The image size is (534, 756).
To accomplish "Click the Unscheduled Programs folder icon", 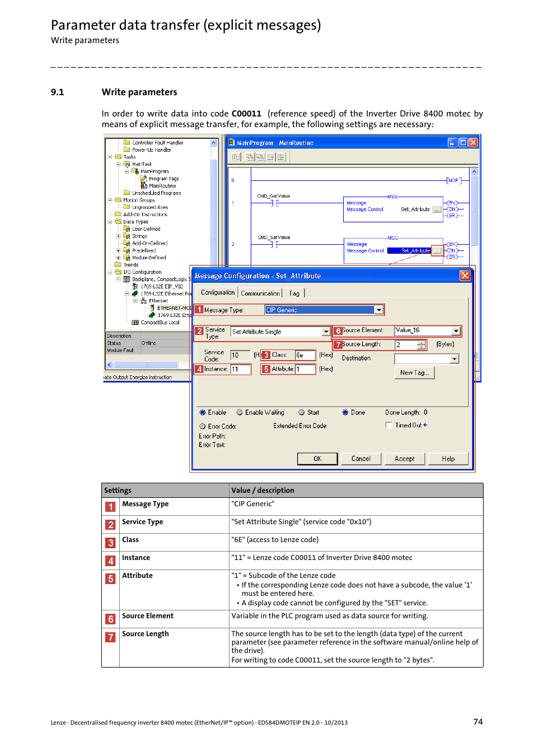I will click(127, 193).
